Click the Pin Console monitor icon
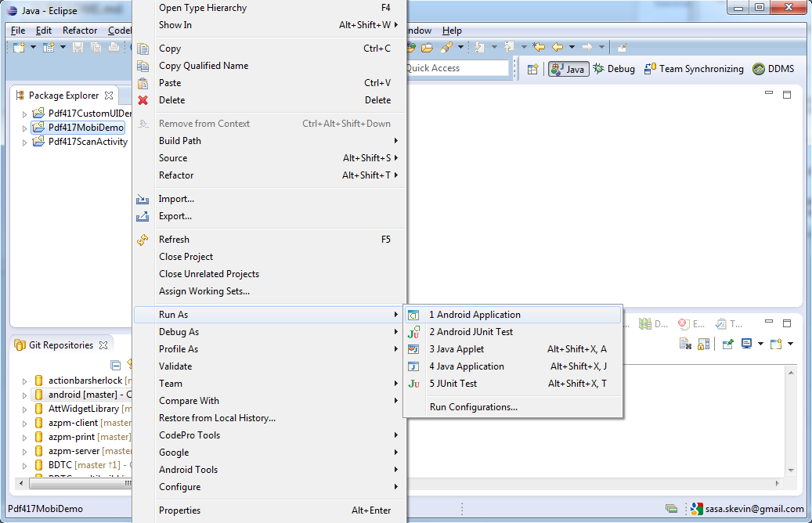Viewport: 812px width, 523px height. (727, 344)
